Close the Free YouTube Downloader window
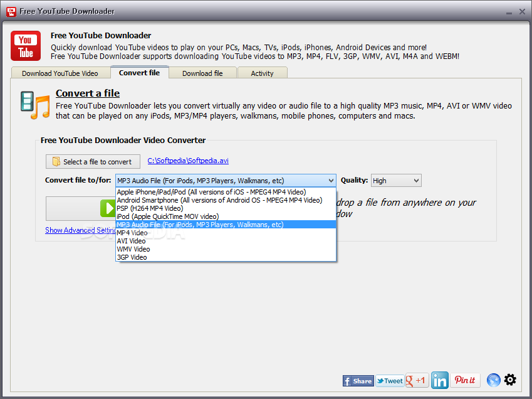The image size is (532, 399). coord(522,12)
